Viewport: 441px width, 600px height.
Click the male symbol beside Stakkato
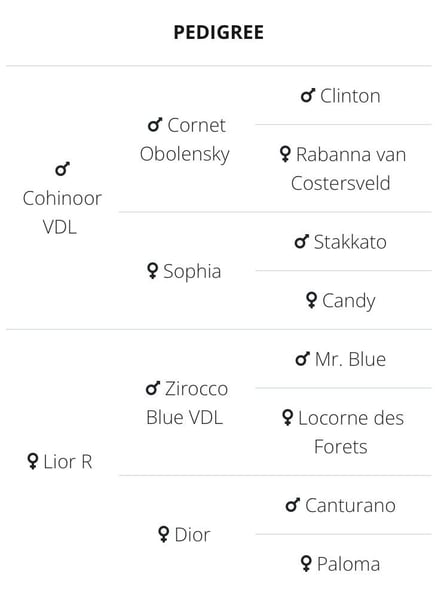click(302, 241)
